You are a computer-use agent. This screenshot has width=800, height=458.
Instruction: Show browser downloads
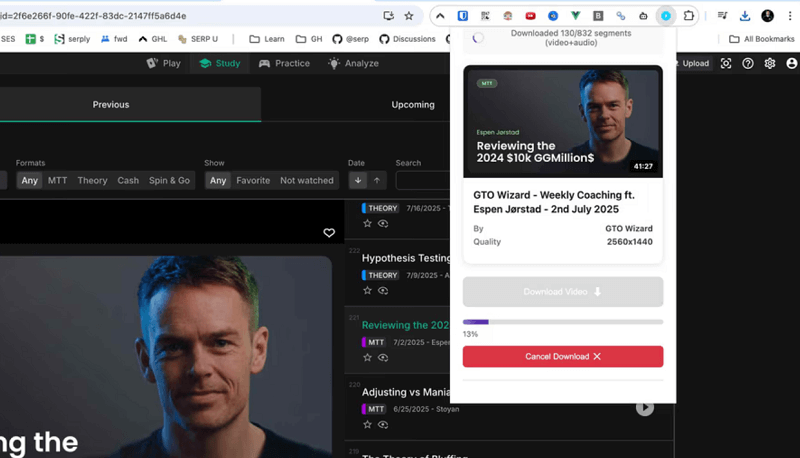745,16
